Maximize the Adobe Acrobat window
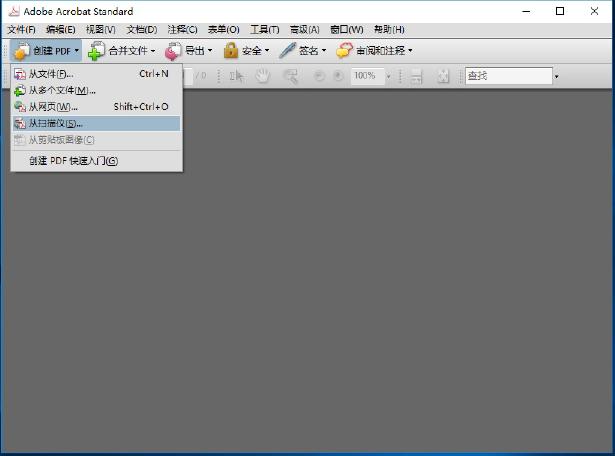This screenshot has width=615, height=456. [x=560, y=11]
